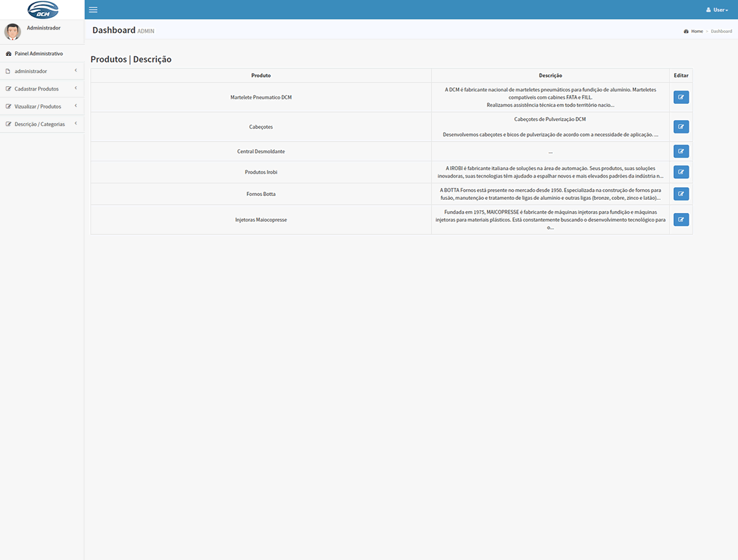
Task: Open the User dropdown menu
Action: (x=717, y=9)
